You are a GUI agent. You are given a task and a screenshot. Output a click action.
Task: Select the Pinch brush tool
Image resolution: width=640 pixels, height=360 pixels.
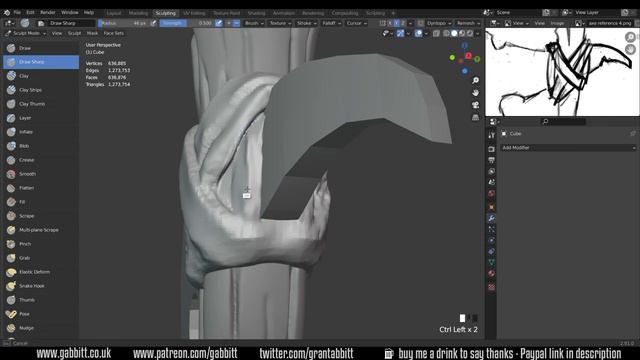tap(40, 244)
